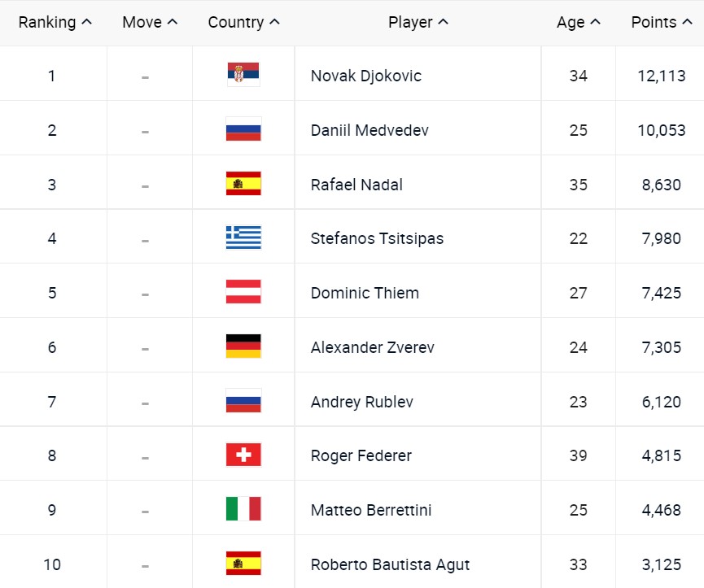Image resolution: width=704 pixels, height=588 pixels.
Task: Click the ranking number 5 cell
Action: point(52,293)
